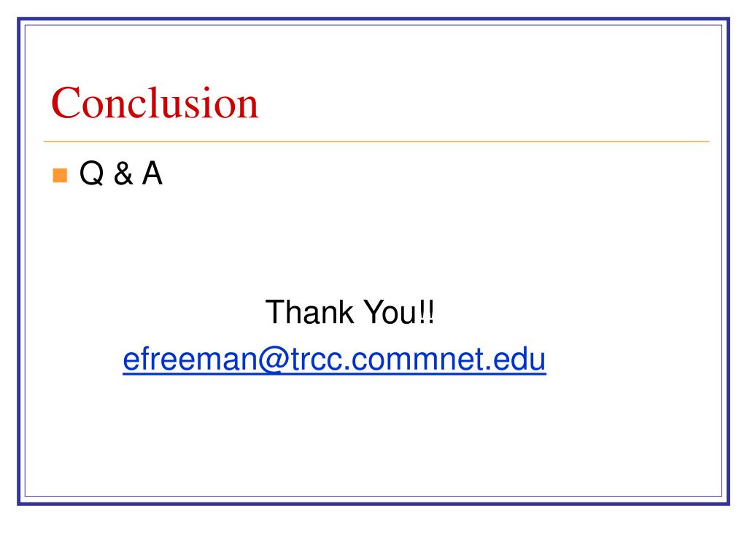Click the word Thank in closing line
This screenshot has height=560, width=747.
pyautogui.click(x=309, y=312)
